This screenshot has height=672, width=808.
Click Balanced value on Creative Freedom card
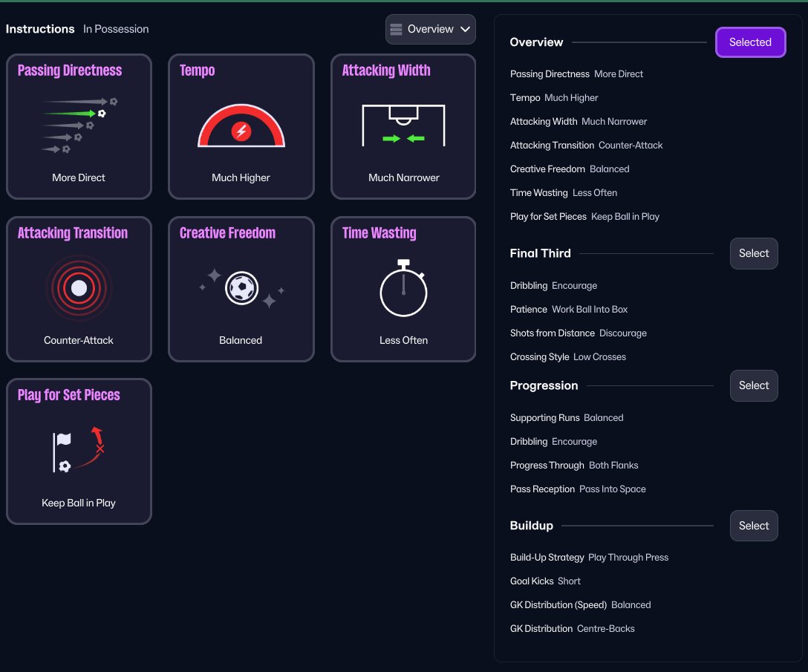241,340
